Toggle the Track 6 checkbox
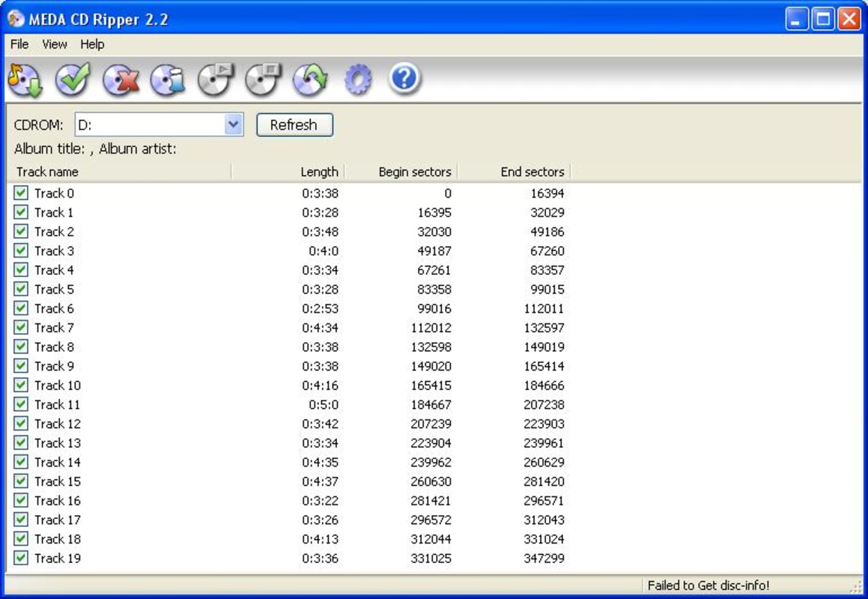 click(x=21, y=308)
